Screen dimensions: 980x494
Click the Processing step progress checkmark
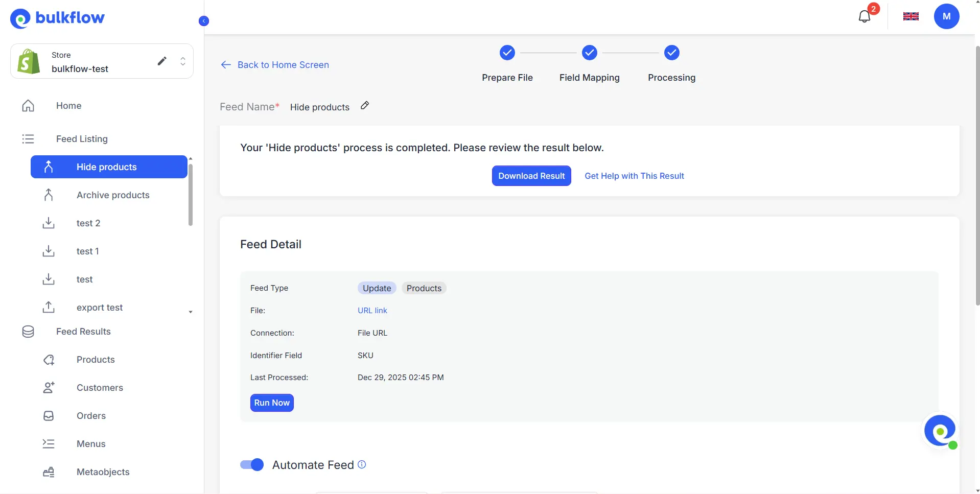pos(671,53)
